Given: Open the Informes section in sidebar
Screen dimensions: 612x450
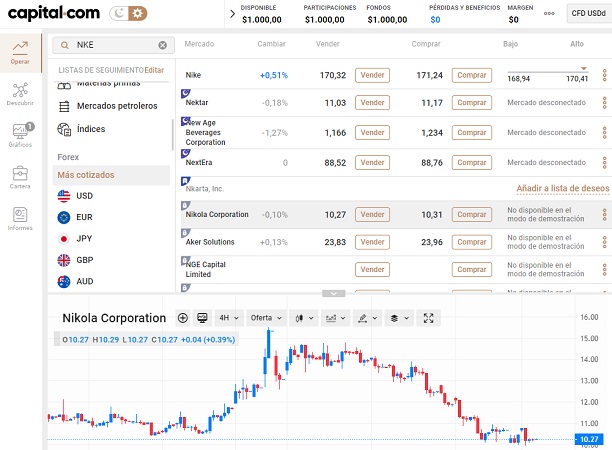Looking at the screenshot, I should click(x=20, y=219).
